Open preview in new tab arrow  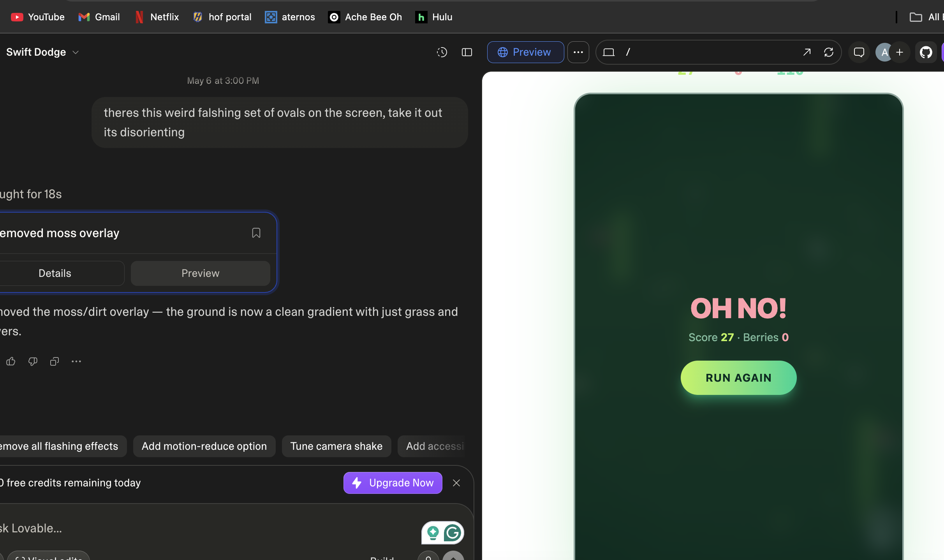(807, 52)
